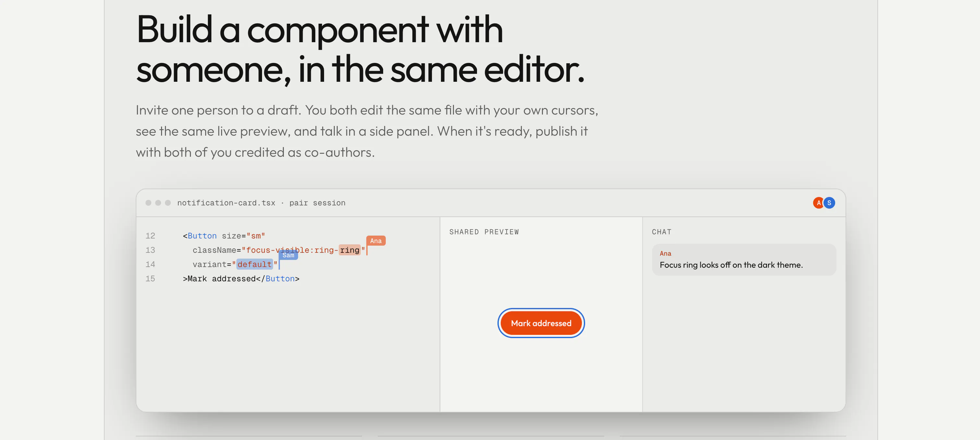Click the "CHAT" panel heading
Image resolution: width=980 pixels, height=440 pixels.
coord(661,232)
